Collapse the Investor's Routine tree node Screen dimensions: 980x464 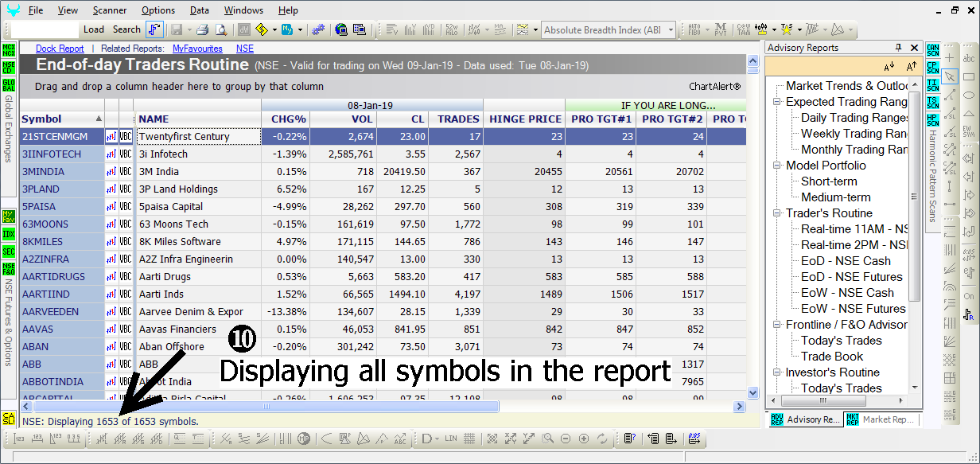776,372
